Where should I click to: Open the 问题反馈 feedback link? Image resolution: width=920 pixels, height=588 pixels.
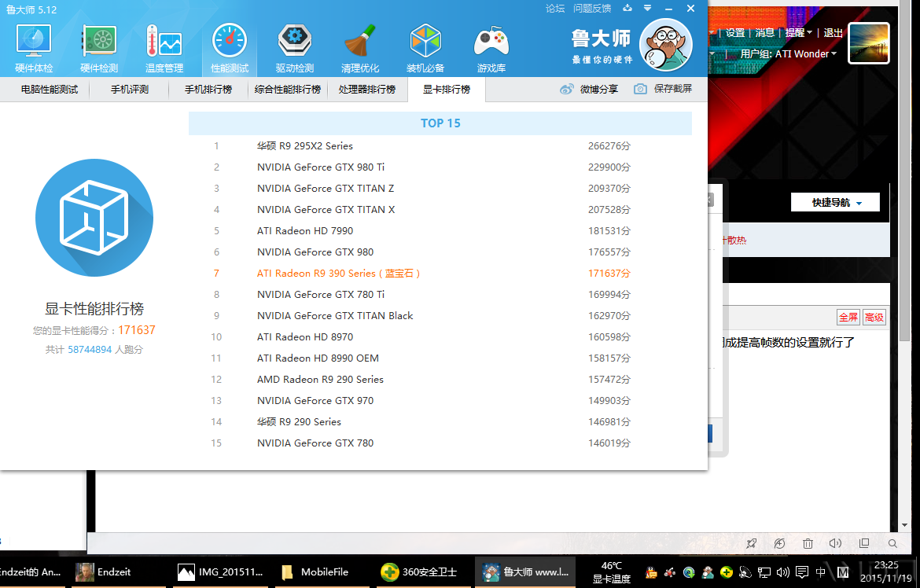(x=592, y=8)
